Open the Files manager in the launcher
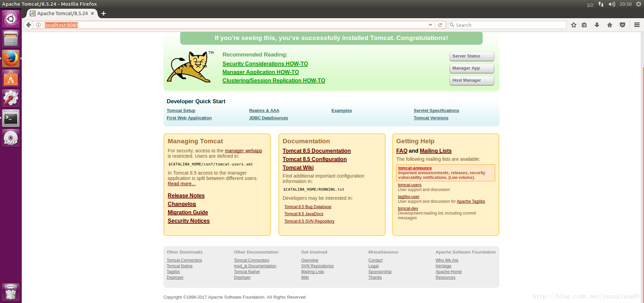This screenshot has width=644, height=303. point(11,39)
